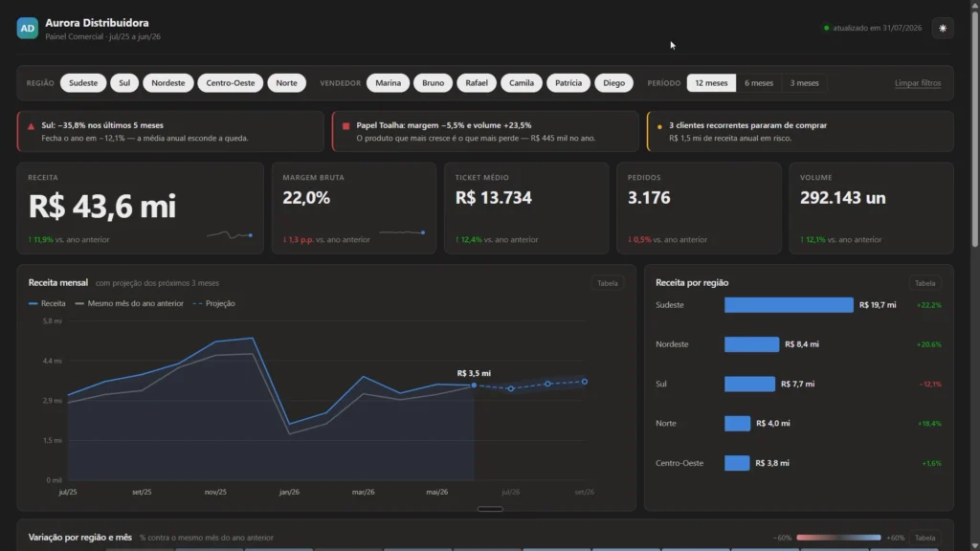Click the AD Aurora Distribuidora logo
The image size is (980, 551).
coord(28,28)
